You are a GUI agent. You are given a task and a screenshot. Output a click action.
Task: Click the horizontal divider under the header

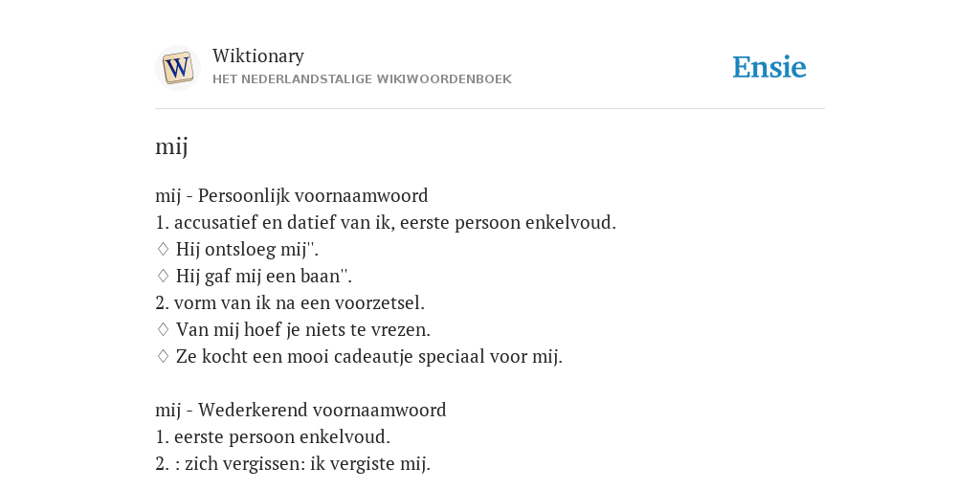pos(490,109)
